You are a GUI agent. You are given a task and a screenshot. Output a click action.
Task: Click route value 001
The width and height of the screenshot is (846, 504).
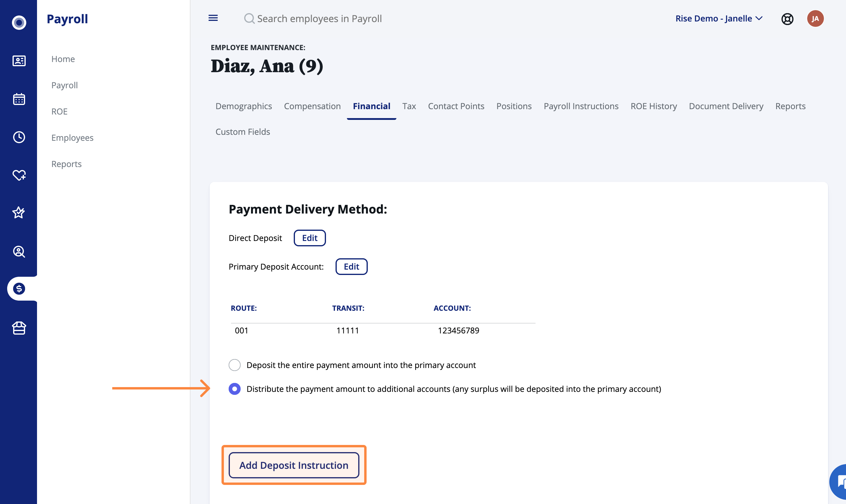point(242,330)
